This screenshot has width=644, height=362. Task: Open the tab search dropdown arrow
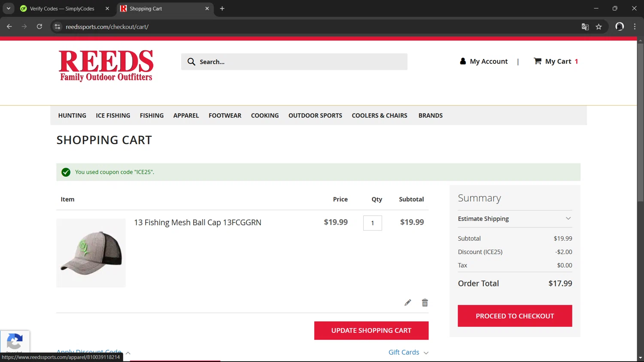(8, 9)
